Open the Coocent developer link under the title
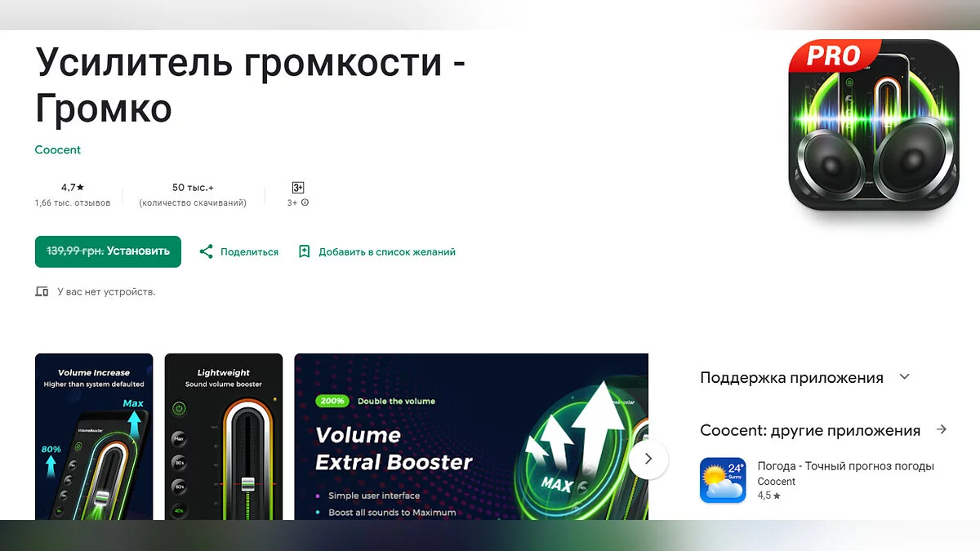 point(58,149)
